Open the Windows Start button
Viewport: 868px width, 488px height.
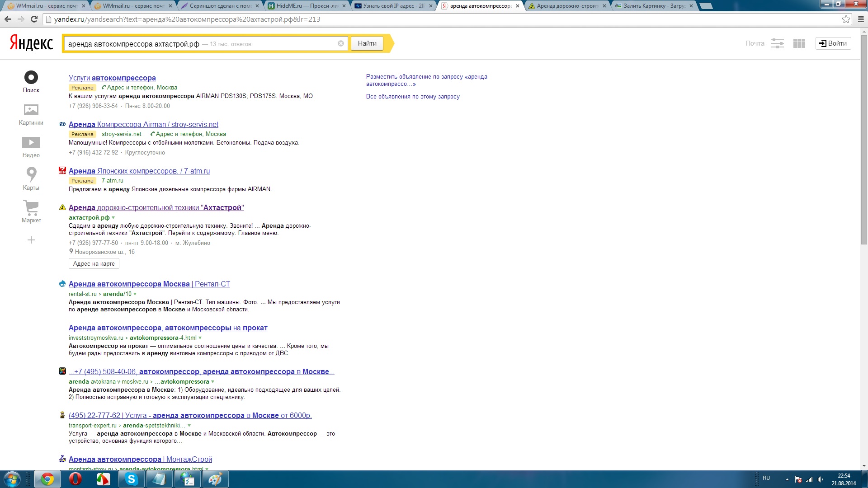(x=12, y=479)
